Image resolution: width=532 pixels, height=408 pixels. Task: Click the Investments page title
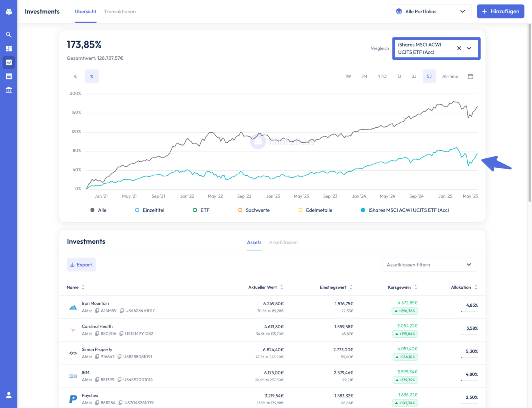click(x=42, y=12)
